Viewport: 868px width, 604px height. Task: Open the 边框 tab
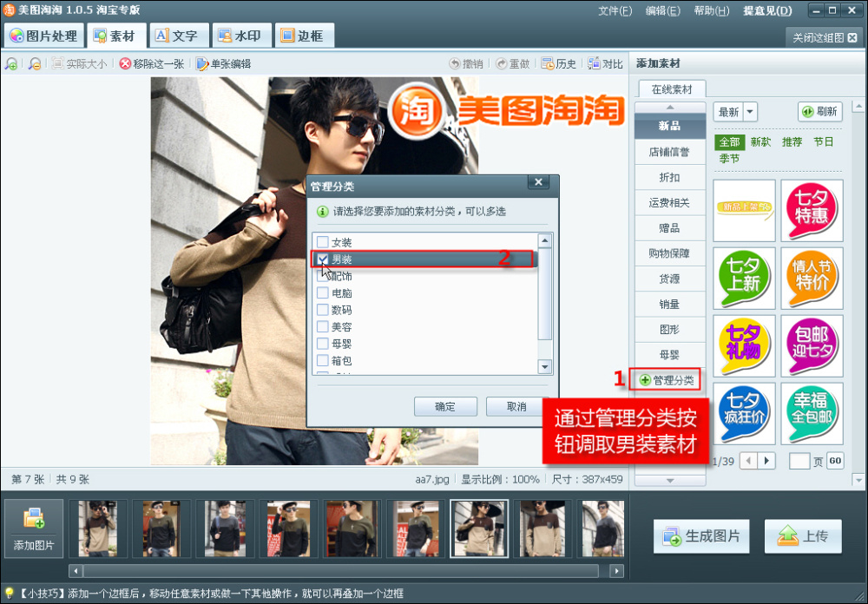(x=304, y=36)
